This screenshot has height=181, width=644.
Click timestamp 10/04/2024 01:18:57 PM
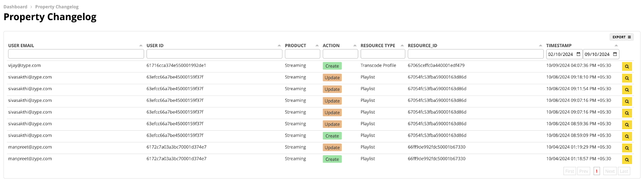tap(578, 159)
